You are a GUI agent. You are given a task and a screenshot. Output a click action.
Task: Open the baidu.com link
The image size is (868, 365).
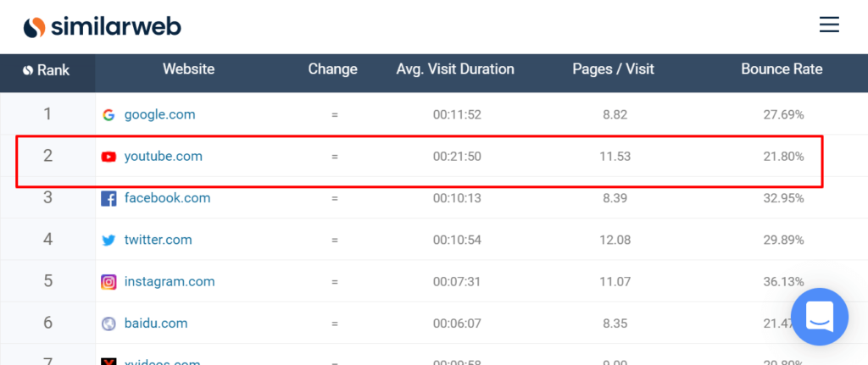pos(155,324)
